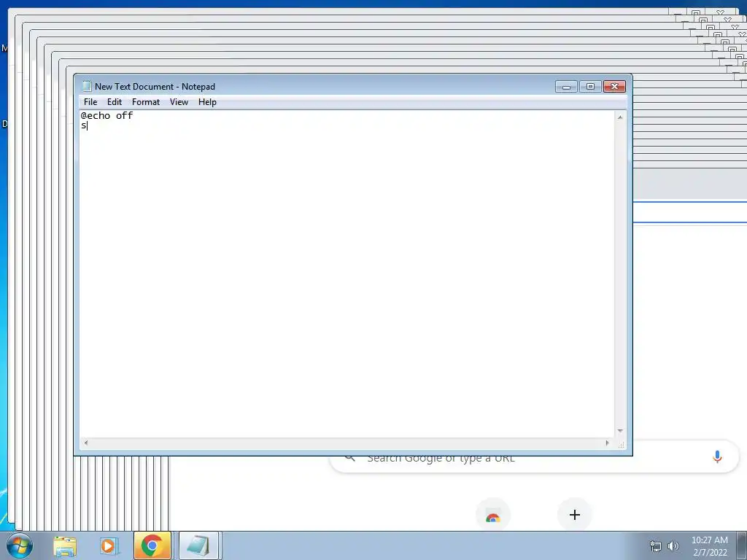Open the Edit menu in Notepad

click(x=115, y=102)
